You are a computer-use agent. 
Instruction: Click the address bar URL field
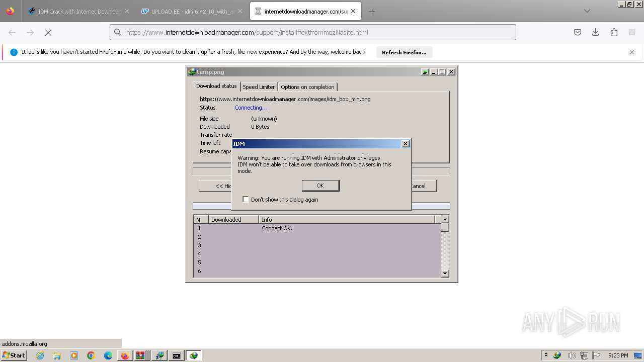313,32
